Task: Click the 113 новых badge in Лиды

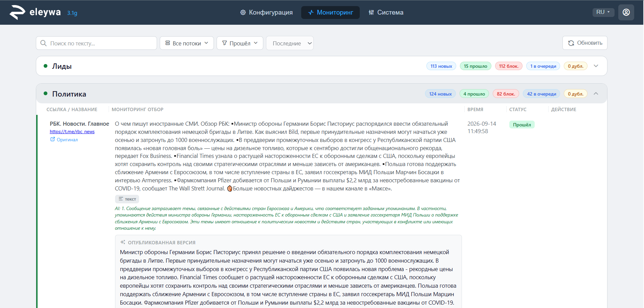Action: [x=441, y=66]
